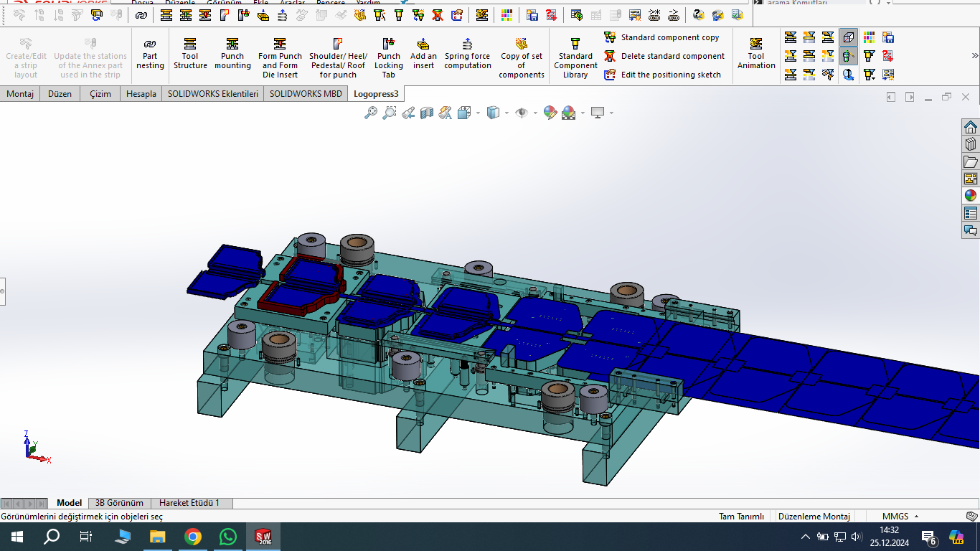The width and height of the screenshot is (980, 551).
Task: Open the Tool Structure command
Action: click(x=190, y=55)
